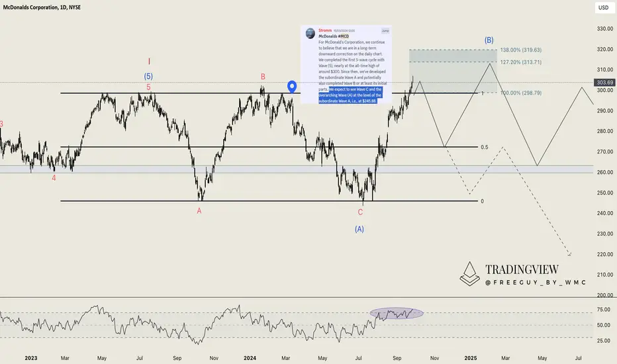Select the current price label 303.69
This screenshot has width=617, height=364.
(x=605, y=83)
